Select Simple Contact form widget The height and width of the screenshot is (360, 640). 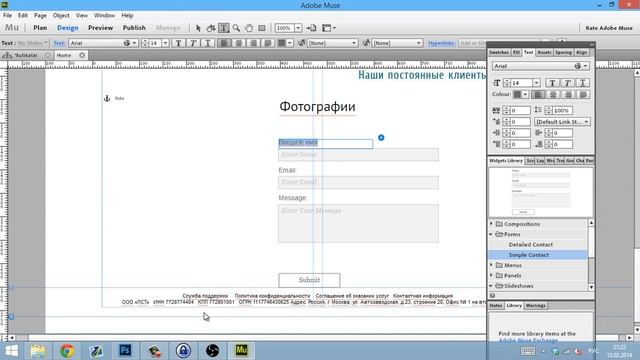click(x=538, y=255)
